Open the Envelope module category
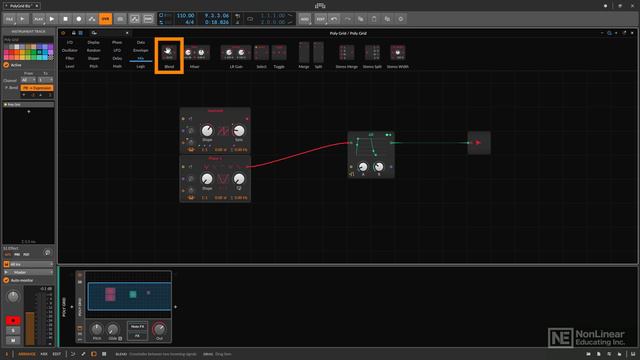The height and width of the screenshot is (360, 640). pos(141,50)
